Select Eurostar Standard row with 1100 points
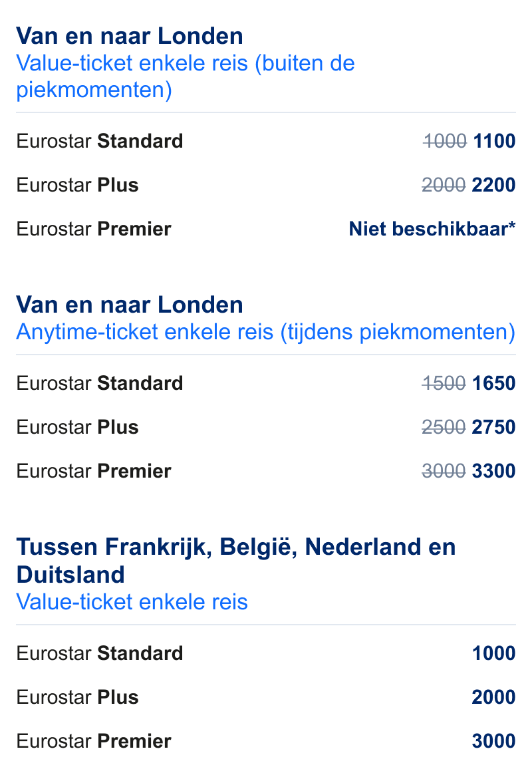Viewport: 532px width, 773px height. [x=266, y=141]
